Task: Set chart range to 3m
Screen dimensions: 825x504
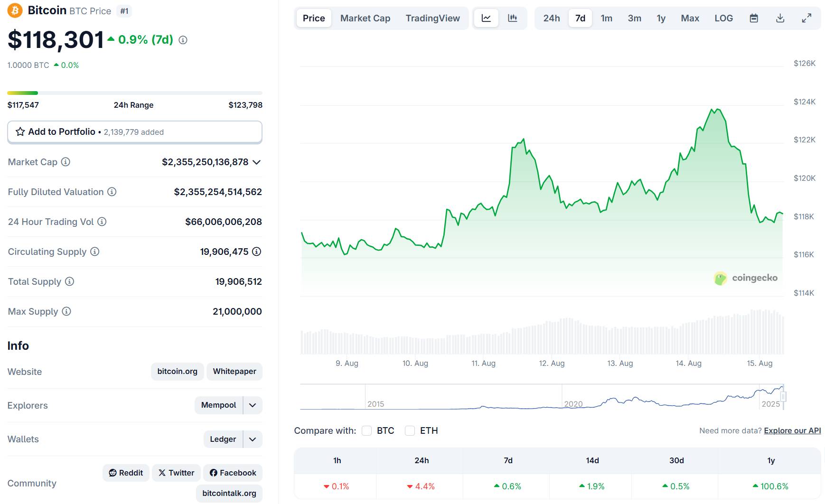Action: [x=634, y=18]
